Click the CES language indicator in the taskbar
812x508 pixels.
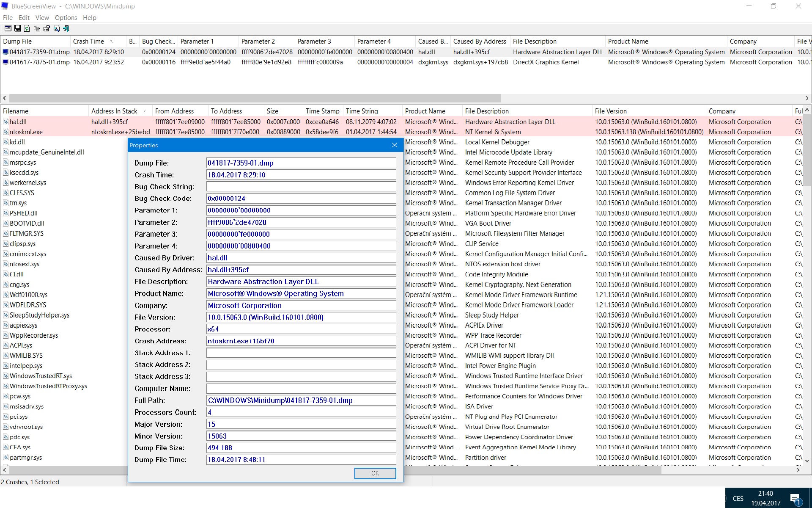coord(738,499)
